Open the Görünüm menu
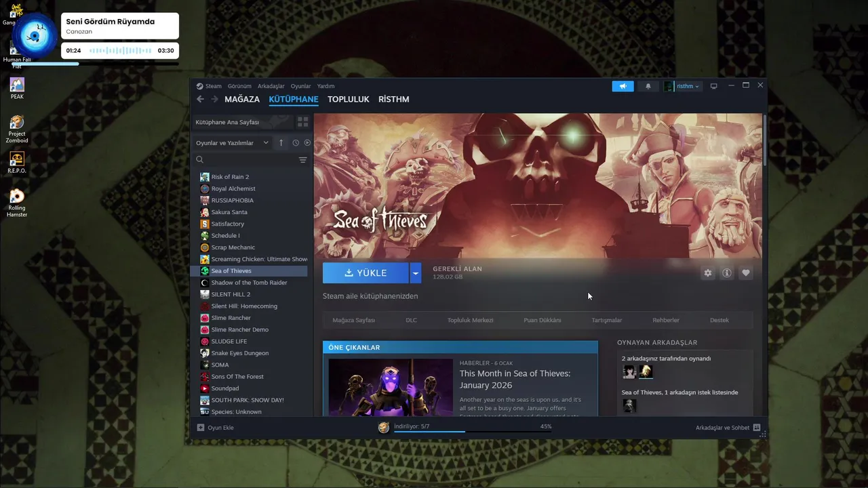Image resolution: width=868 pixels, height=488 pixels. click(x=239, y=86)
